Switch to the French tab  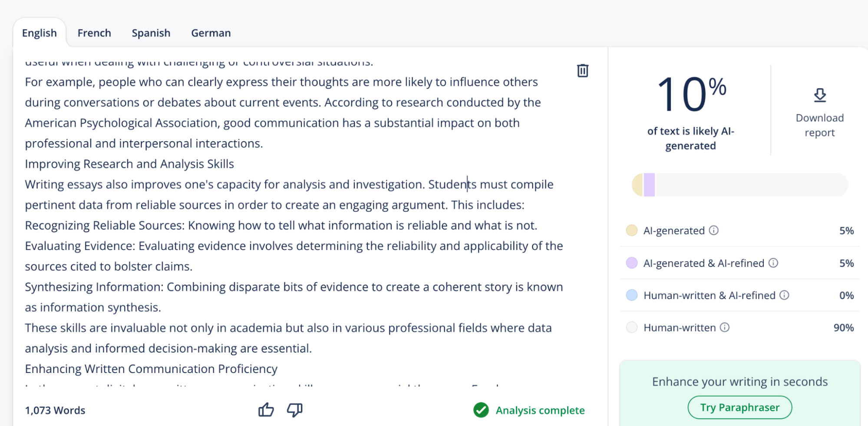click(x=94, y=33)
